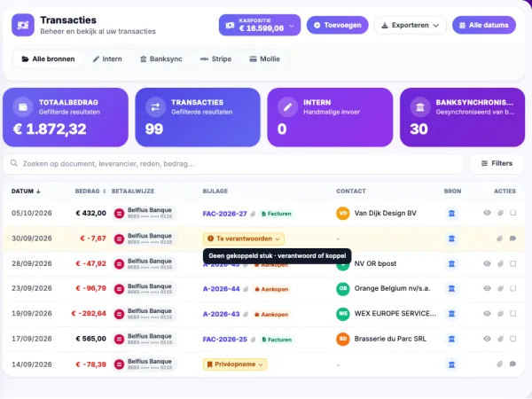Switch to the Banksync tab
Image resolution: width=532 pixels, height=399 pixels.
click(161, 59)
